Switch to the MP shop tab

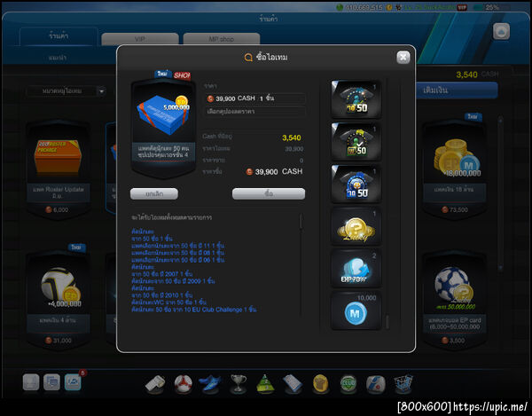pos(221,39)
